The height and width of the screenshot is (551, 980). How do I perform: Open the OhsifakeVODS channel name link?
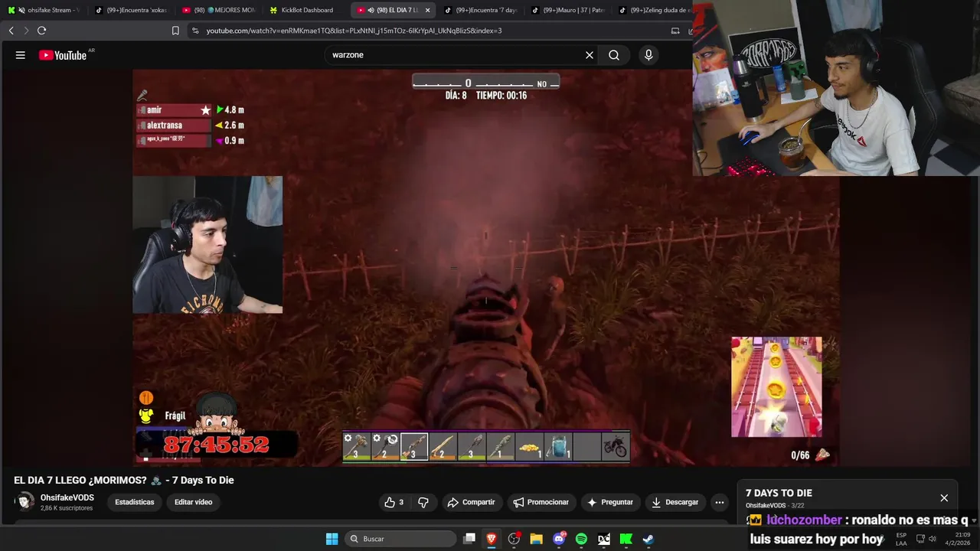[x=67, y=497]
